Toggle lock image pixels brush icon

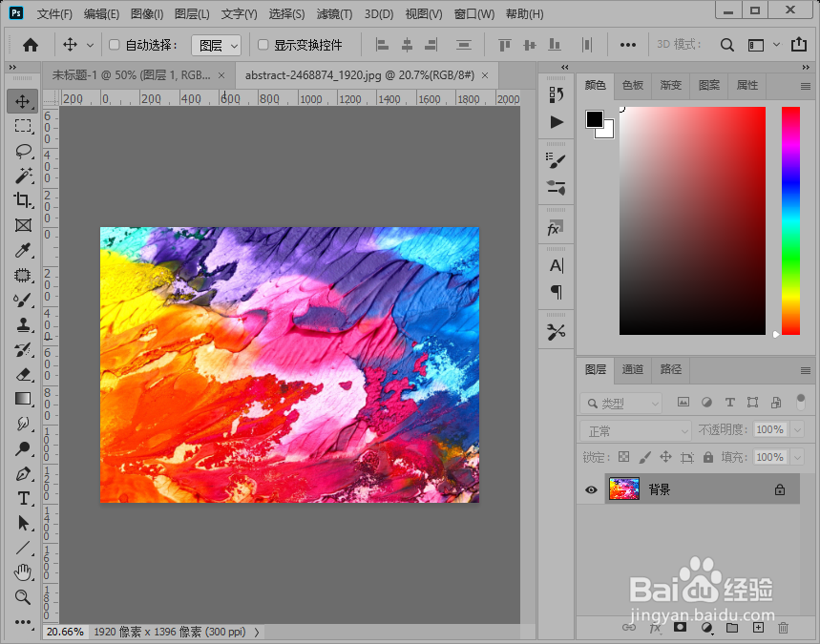click(644, 457)
